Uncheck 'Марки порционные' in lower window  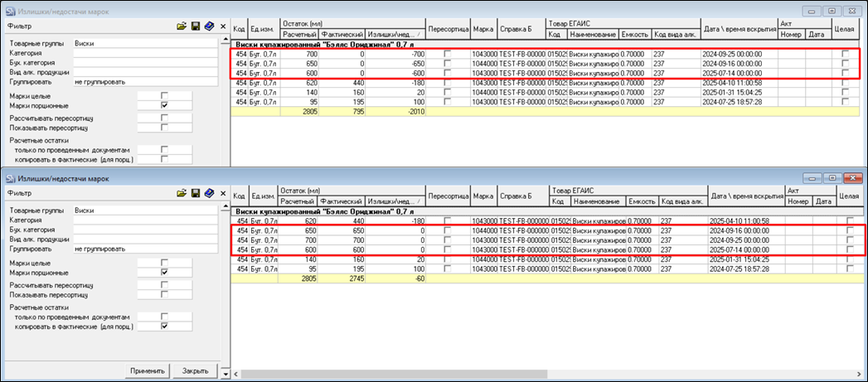click(x=164, y=271)
